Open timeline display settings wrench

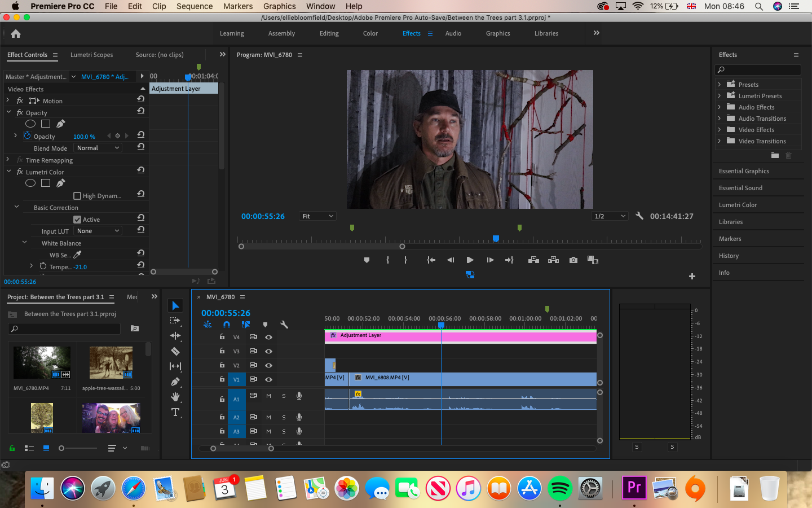[x=284, y=325]
